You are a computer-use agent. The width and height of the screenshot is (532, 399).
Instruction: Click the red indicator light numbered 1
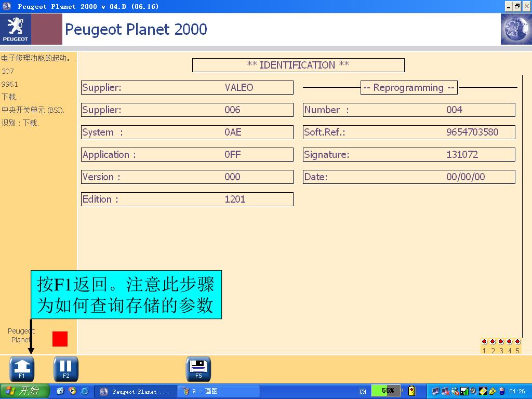pyautogui.click(x=485, y=342)
